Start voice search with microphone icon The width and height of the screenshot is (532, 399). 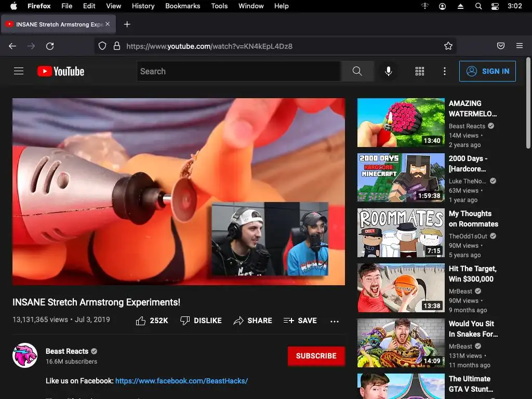(389, 71)
